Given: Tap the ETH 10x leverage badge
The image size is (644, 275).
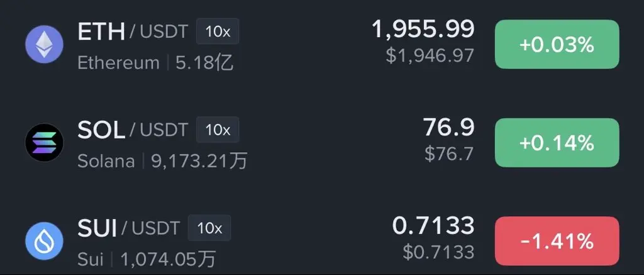Looking at the screenshot, I should point(218,31).
